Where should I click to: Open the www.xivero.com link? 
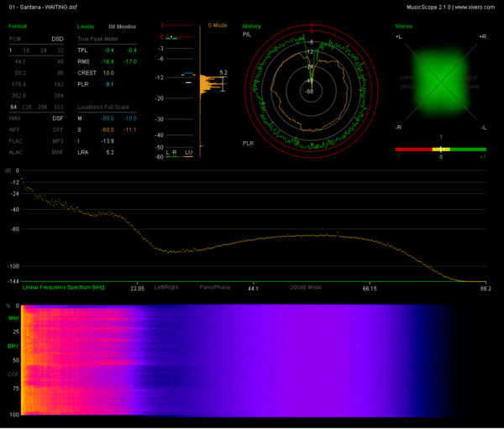click(475, 7)
